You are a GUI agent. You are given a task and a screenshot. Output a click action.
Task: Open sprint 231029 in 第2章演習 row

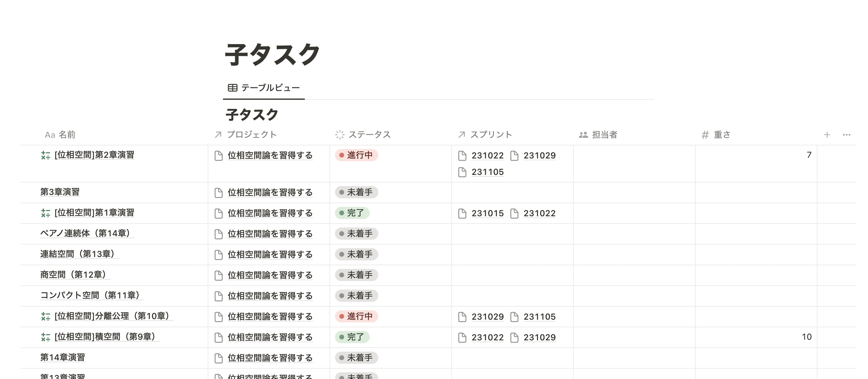point(539,155)
